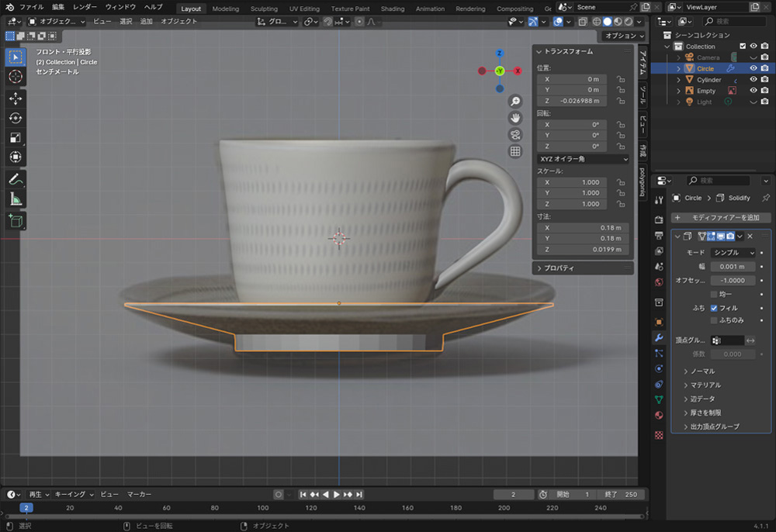Open the Add Cube tool
776x532 pixels.
(x=16, y=222)
